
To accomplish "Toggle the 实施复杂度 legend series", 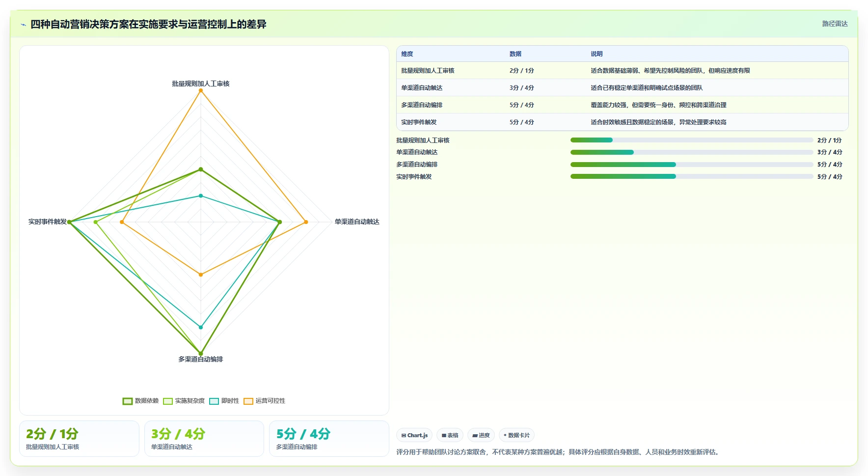I will click(x=184, y=401).
